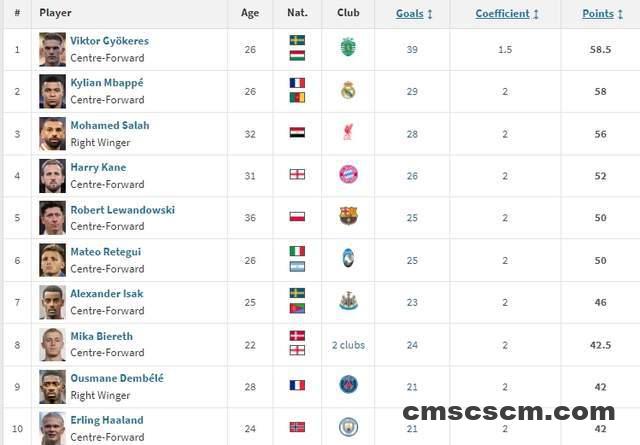Open the Paris Saint-Germain logo

(349, 385)
